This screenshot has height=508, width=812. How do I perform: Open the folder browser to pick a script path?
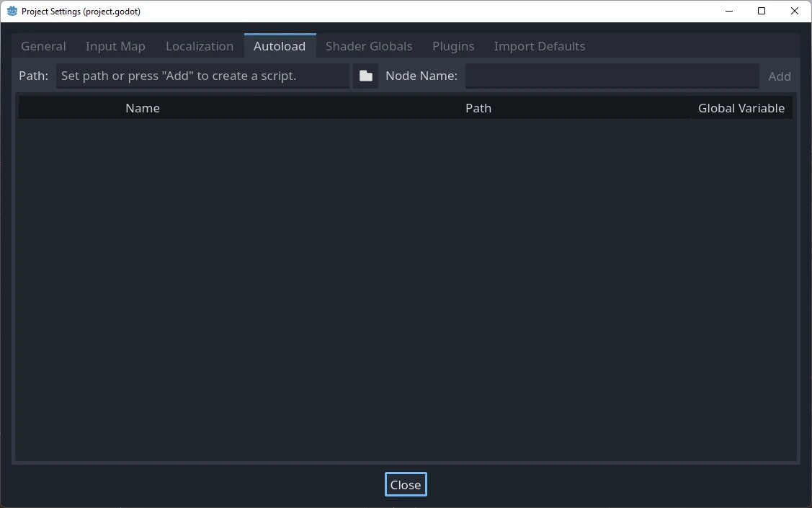pyautogui.click(x=365, y=76)
